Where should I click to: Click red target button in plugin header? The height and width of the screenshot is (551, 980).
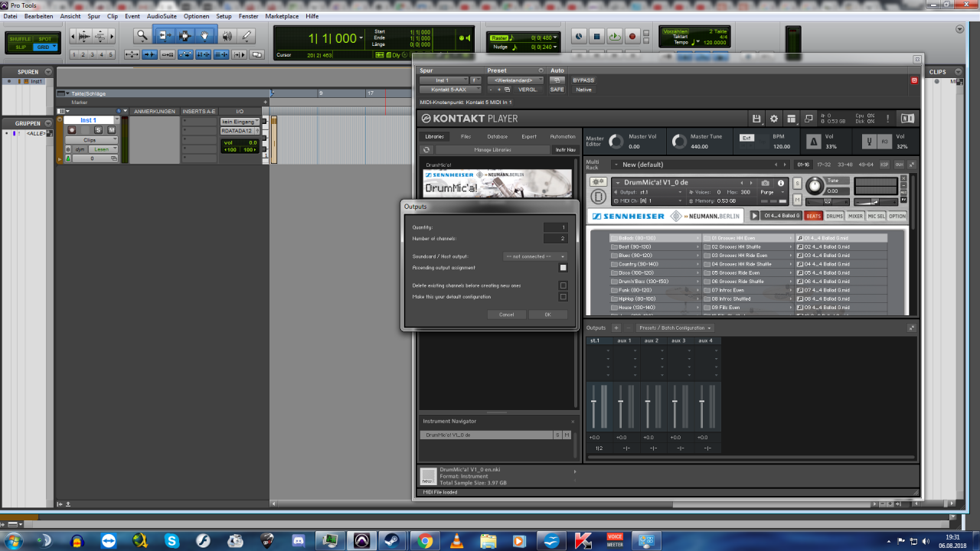[x=913, y=80]
